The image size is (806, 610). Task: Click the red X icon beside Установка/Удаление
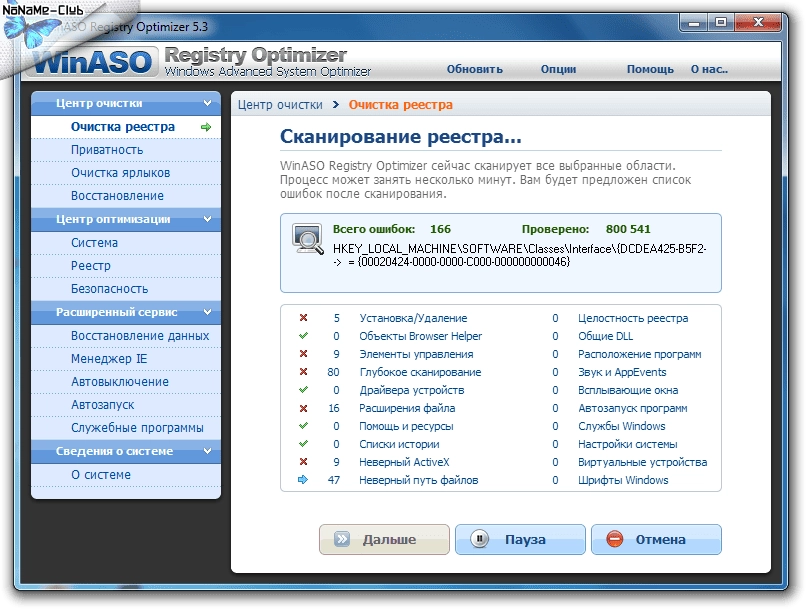[303, 318]
